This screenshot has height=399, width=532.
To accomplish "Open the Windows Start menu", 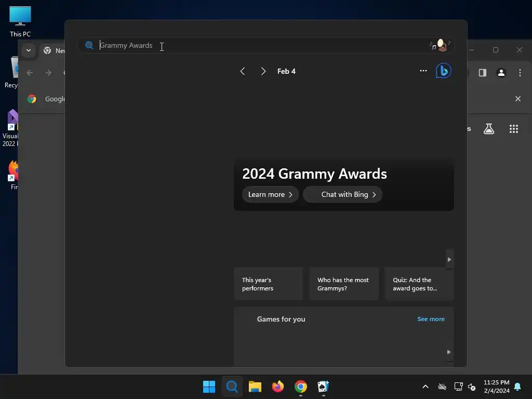I will [x=209, y=387].
